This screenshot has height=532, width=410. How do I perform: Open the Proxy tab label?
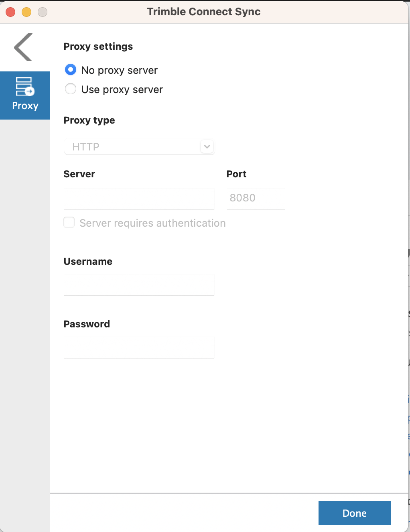(25, 106)
